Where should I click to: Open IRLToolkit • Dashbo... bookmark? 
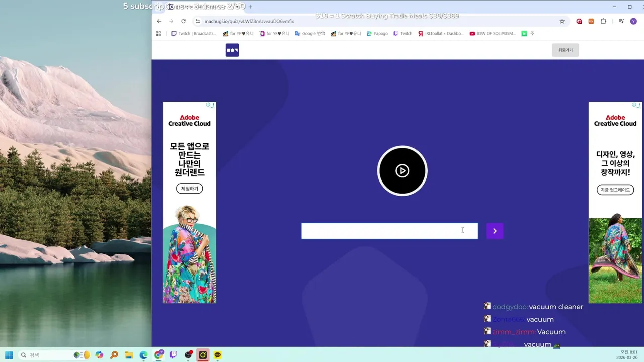[x=440, y=34]
